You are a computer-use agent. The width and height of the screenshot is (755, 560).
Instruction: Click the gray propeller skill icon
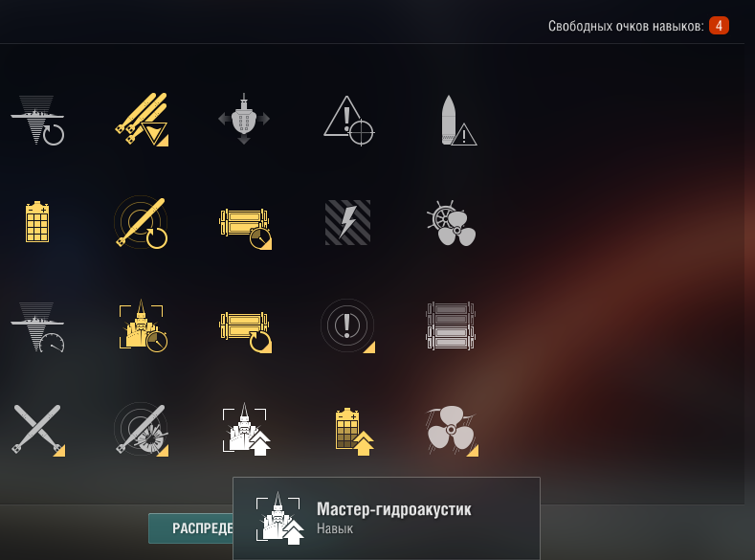coord(452,431)
